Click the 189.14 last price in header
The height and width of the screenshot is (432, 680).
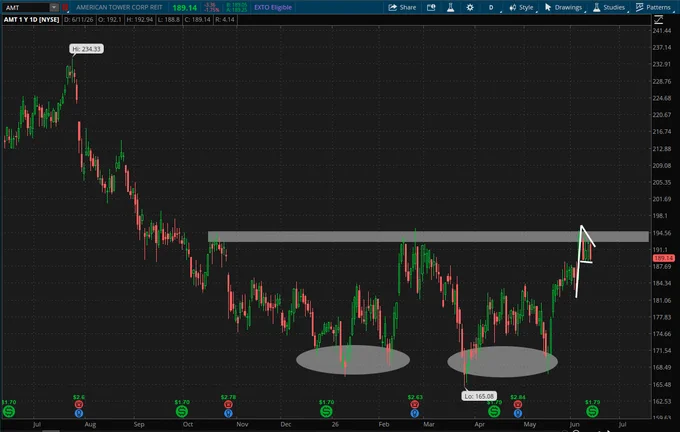[x=184, y=8]
